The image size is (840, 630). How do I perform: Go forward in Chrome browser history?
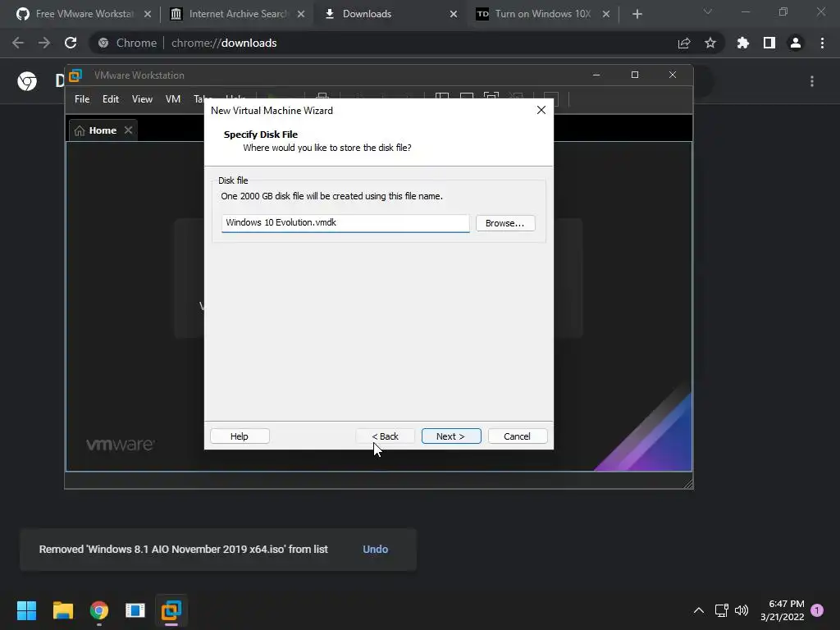pos(44,43)
